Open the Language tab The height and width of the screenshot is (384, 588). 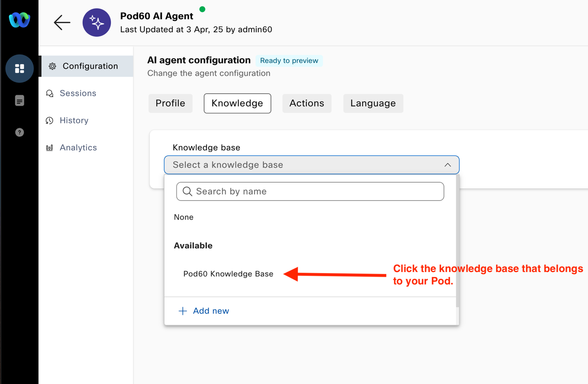pos(373,103)
